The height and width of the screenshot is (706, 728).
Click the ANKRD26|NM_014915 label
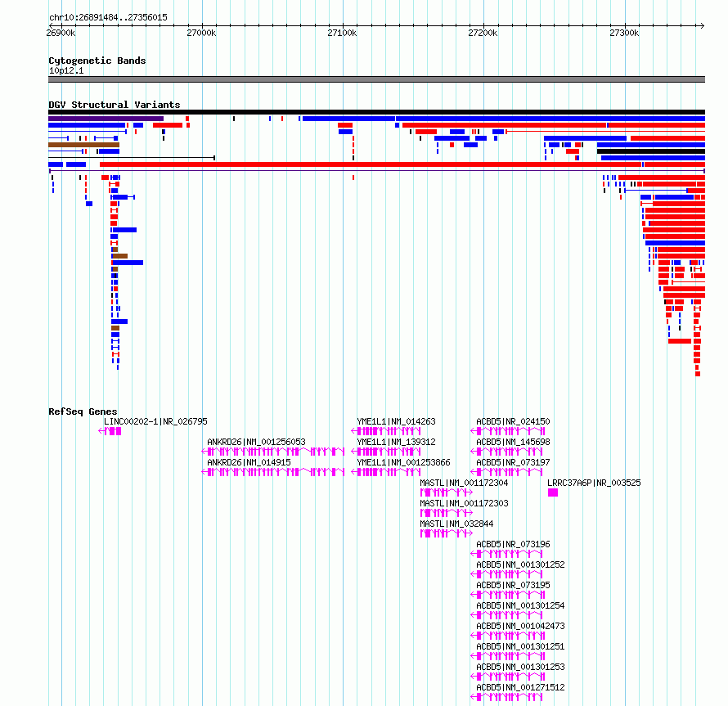[x=249, y=462]
